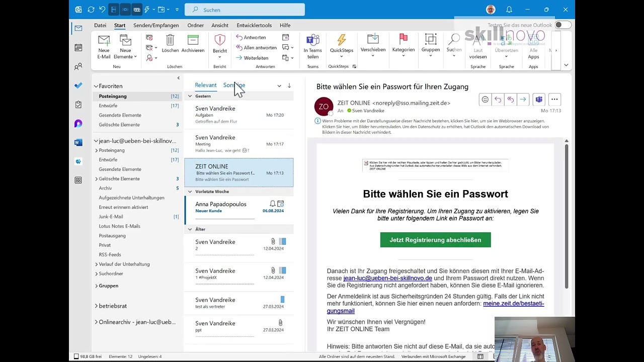The image size is (644, 362).
Task: Click the reply-all arrows in the reading pane header
Action: coord(510,100)
